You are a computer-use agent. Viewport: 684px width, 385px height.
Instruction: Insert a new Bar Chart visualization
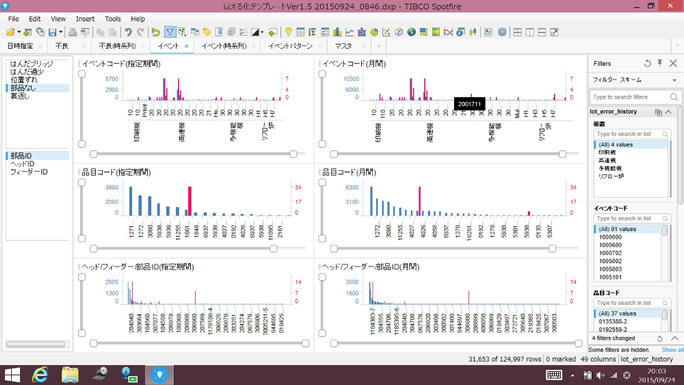pos(337,32)
